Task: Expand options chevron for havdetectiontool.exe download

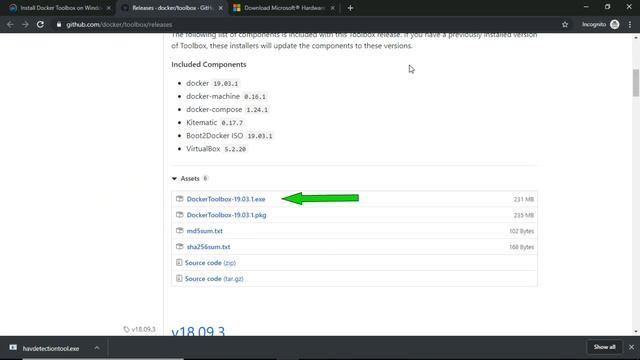Action: click(97, 348)
